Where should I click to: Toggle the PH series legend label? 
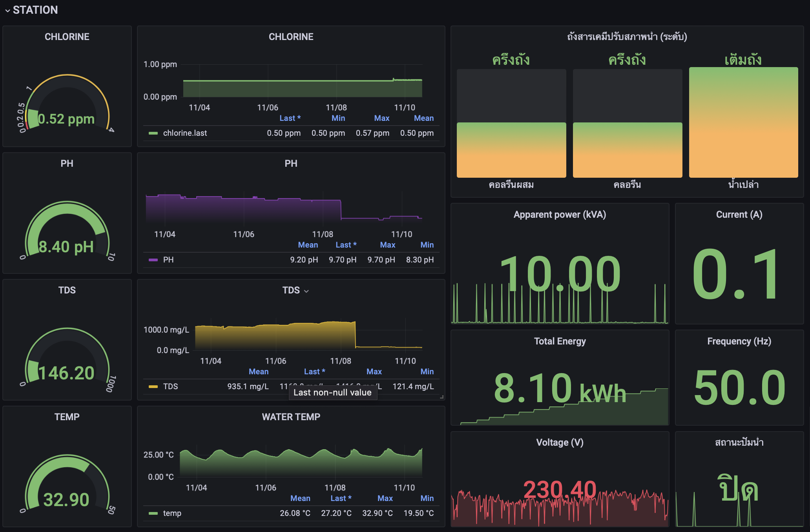(x=168, y=260)
